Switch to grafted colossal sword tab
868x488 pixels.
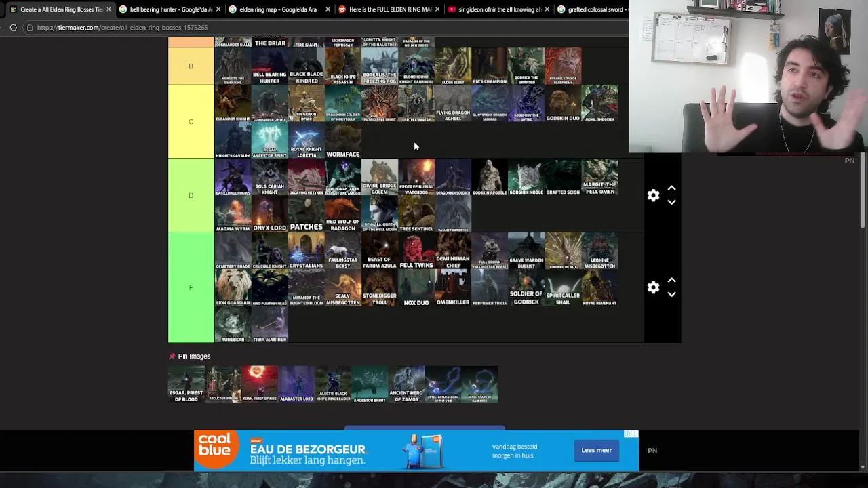coord(592,9)
